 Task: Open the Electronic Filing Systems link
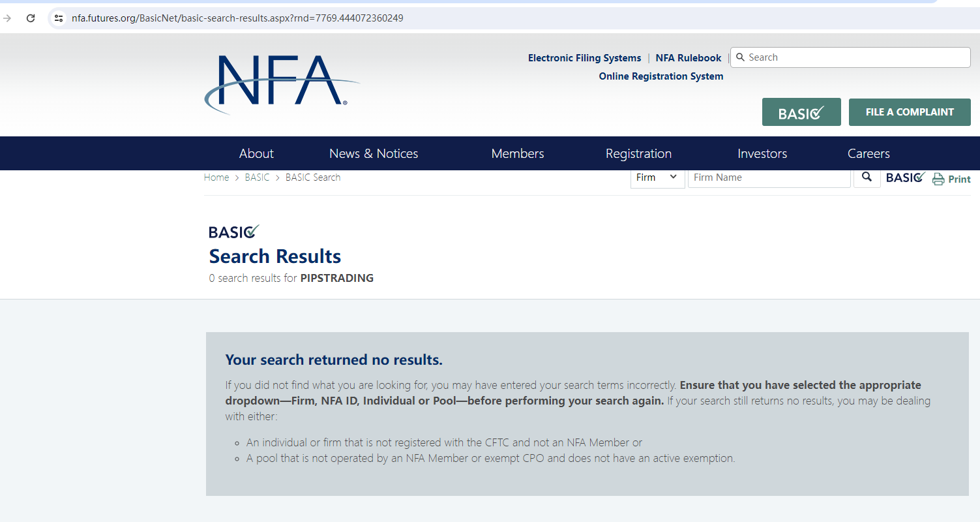(584, 58)
